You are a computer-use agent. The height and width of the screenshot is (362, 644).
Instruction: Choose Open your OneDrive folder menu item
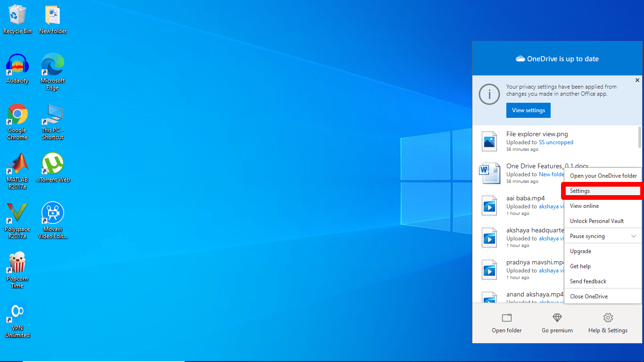(603, 176)
